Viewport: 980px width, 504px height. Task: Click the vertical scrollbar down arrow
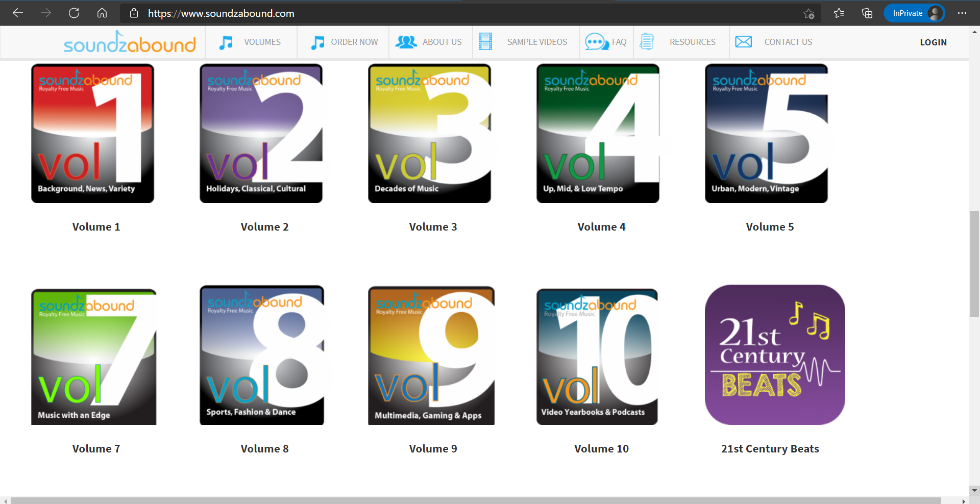point(974,490)
